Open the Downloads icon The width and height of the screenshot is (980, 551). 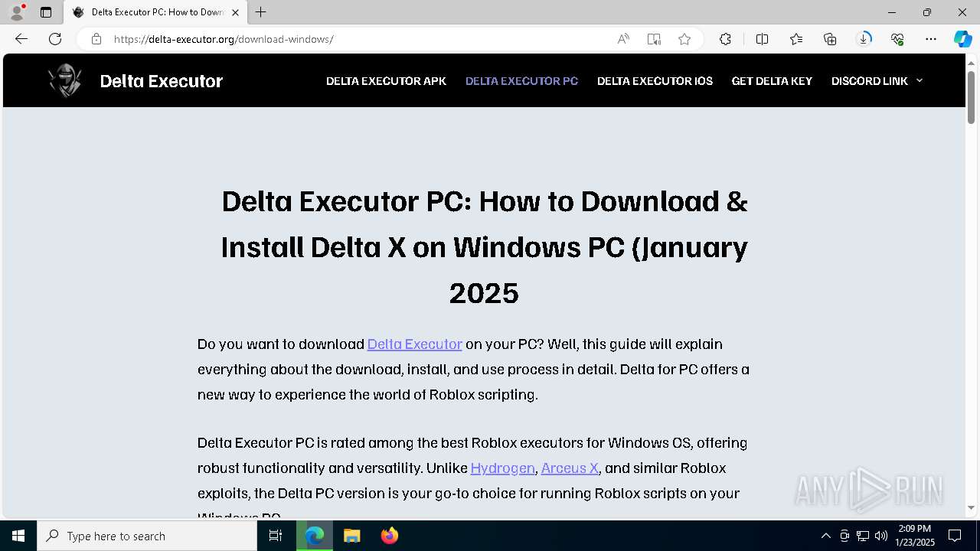[864, 39]
